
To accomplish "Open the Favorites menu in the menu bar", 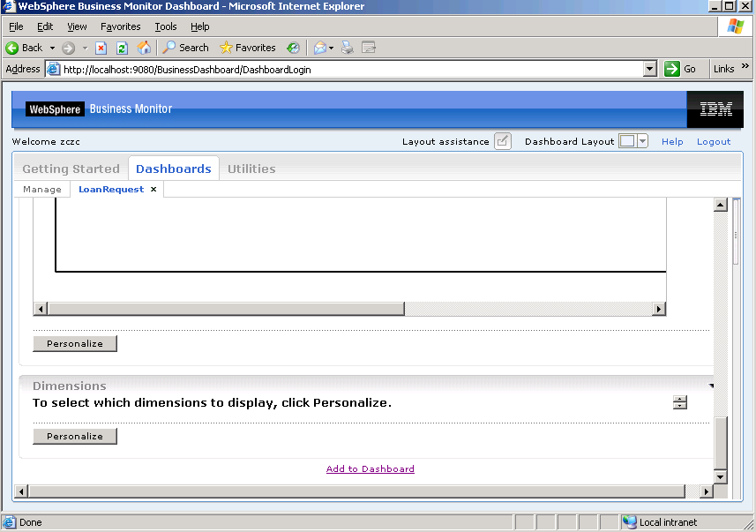I will coord(121,26).
